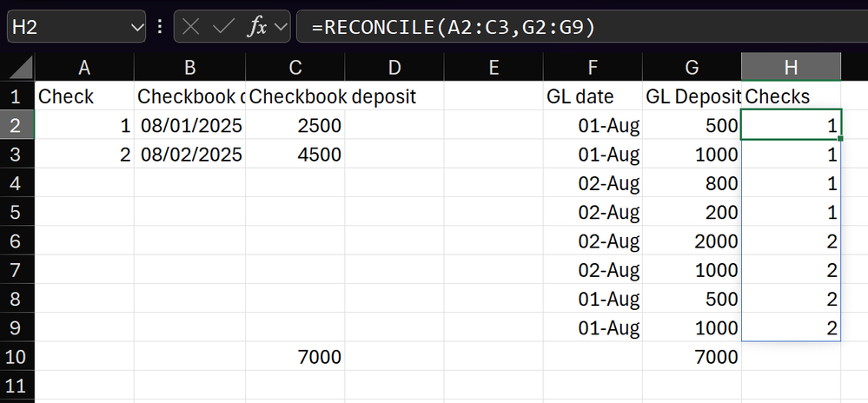Select cell H9 showing check 2

[x=791, y=327]
